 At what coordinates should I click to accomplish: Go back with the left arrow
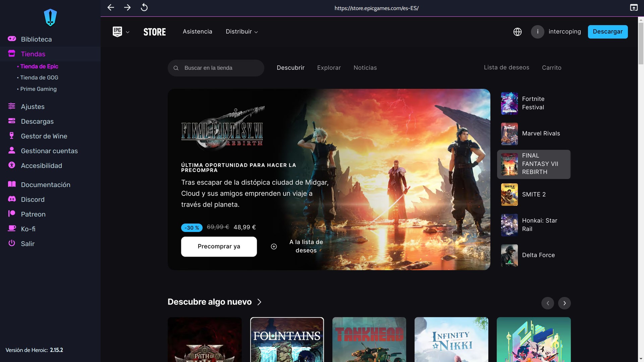(111, 8)
